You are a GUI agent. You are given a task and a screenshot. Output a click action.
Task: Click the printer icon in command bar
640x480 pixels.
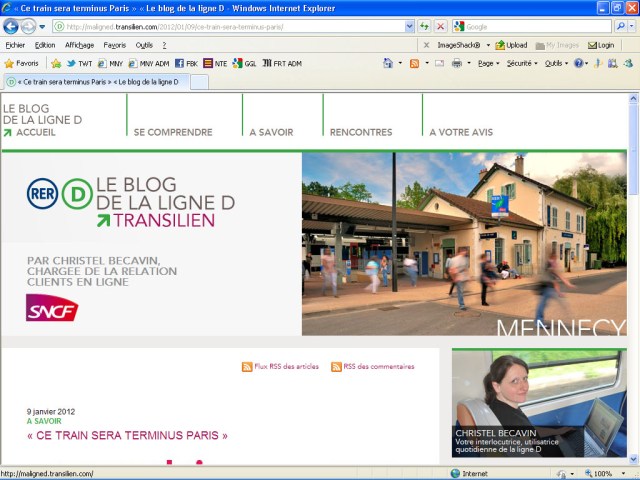coord(456,63)
